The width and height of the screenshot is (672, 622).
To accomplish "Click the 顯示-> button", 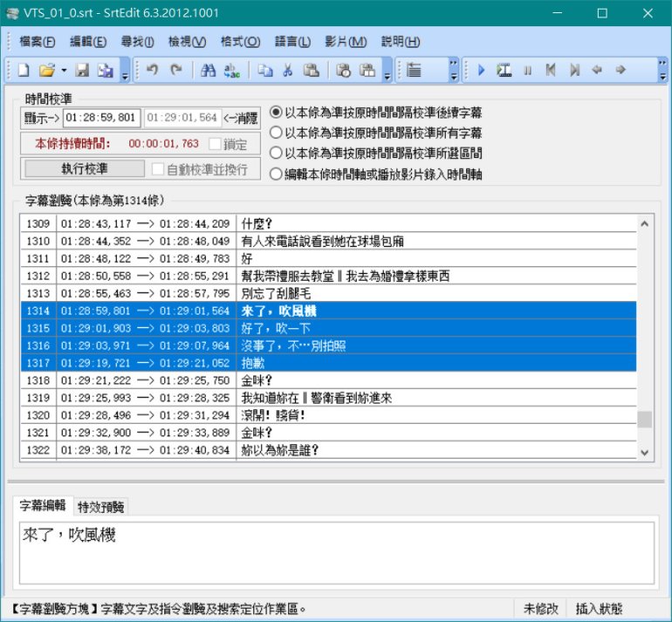I will (42, 119).
